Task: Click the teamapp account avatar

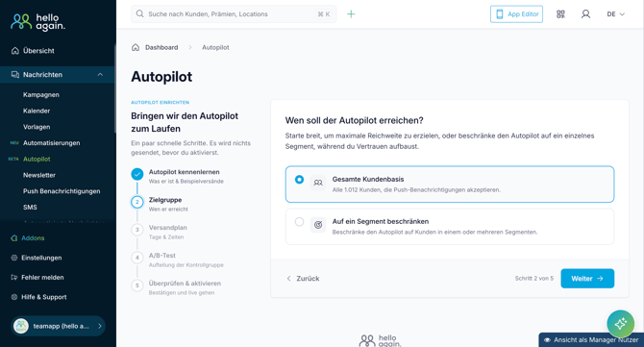Action: (21, 326)
